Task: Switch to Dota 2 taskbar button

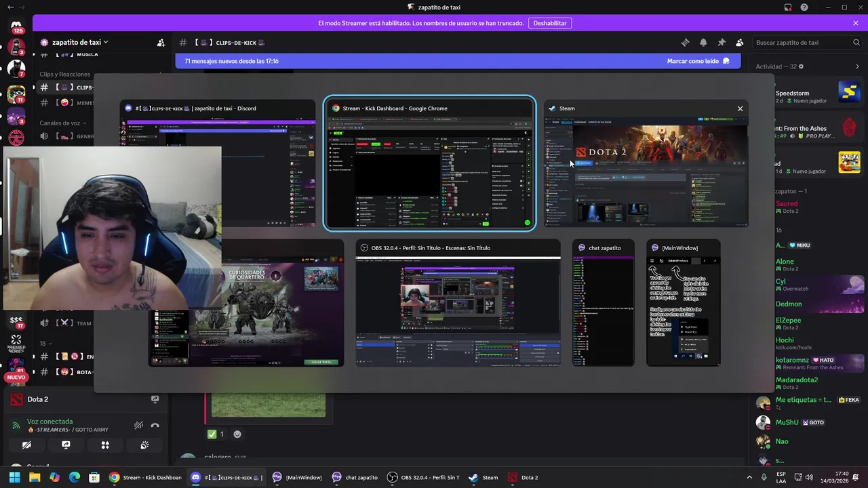Action: coord(523,477)
